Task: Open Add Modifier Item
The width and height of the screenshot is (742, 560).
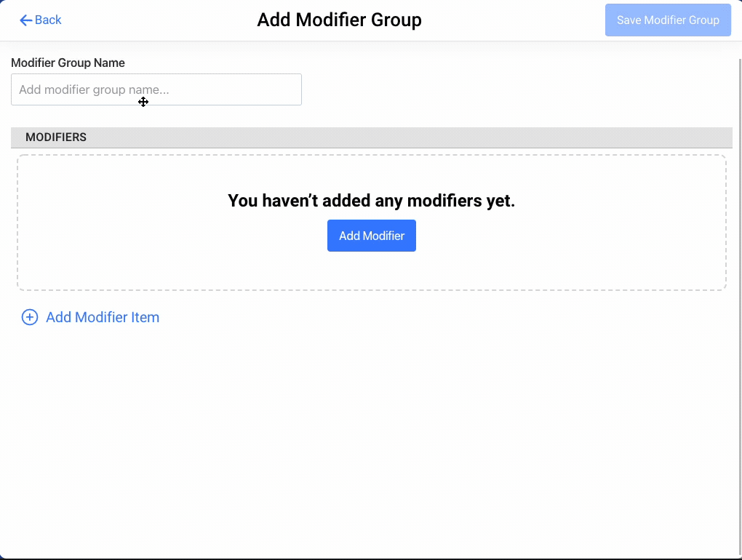Action: tap(102, 317)
